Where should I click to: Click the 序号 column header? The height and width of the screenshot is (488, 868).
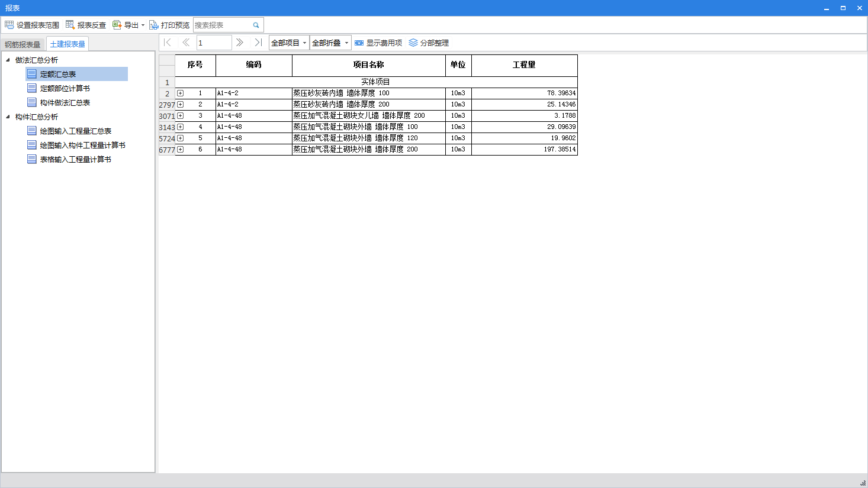pos(195,65)
